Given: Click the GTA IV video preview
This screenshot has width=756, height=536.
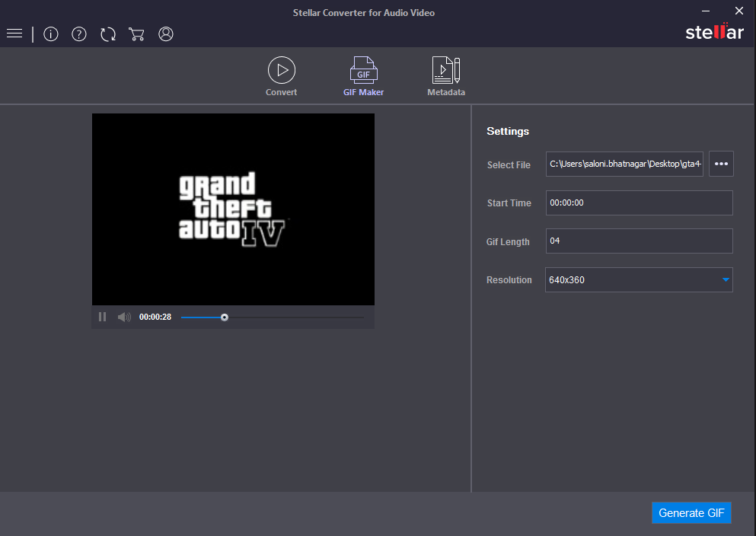Looking at the screenshot, I should click(x=234, y=209).
